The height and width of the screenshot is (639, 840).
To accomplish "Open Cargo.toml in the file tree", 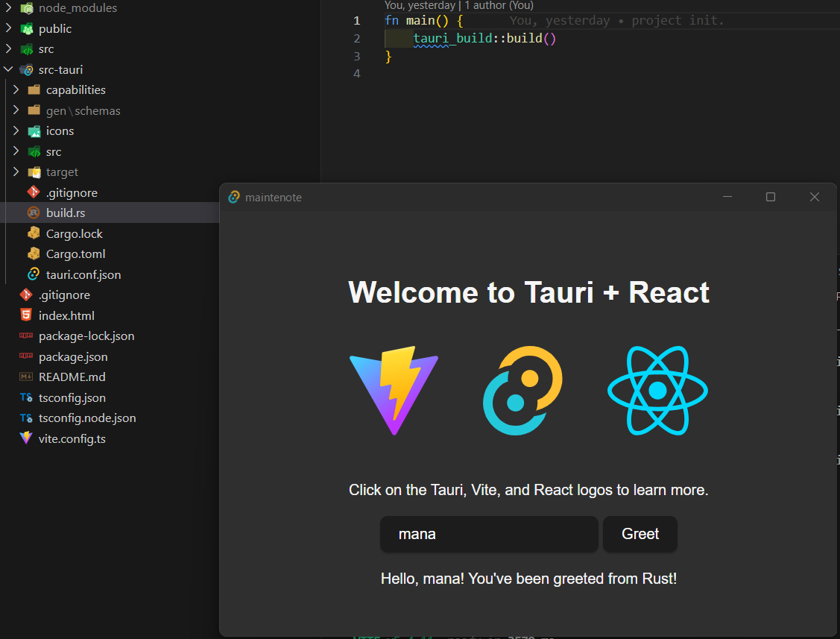I will tap(75, 254).
